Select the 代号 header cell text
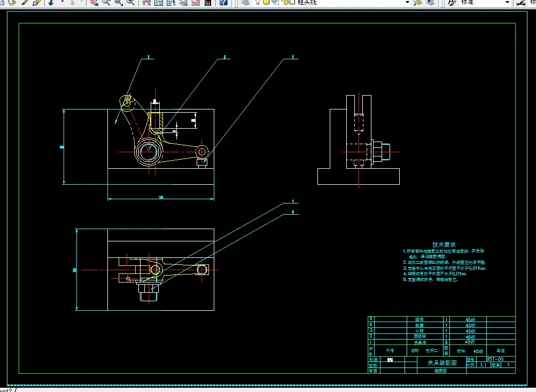This screenshot has width=536, height=392. pyautogui.click(x=390, y=351)
